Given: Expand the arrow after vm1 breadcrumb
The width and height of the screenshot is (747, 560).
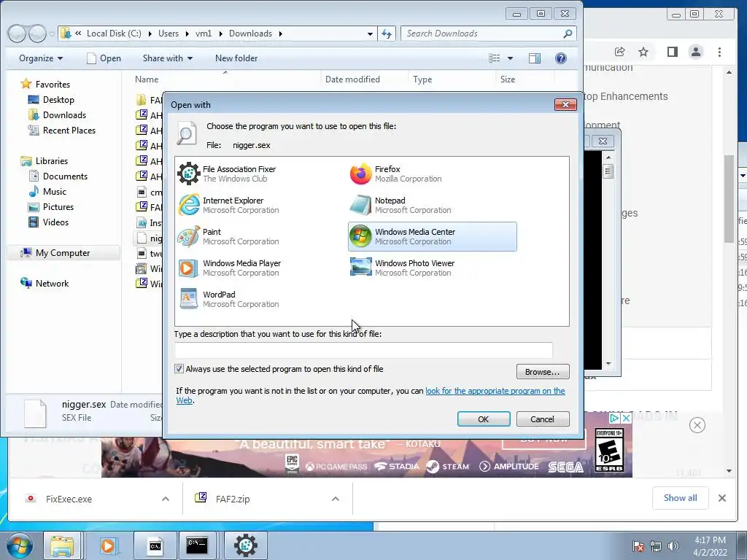Looking at the screenshot, I should click(x=221, y=34).
